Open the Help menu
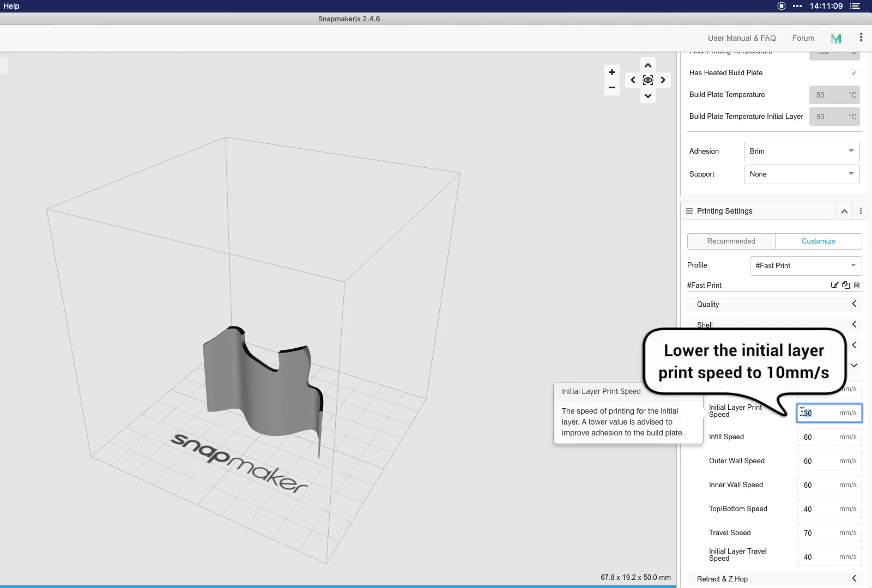The image size is (872, 588). pyautogui.click(x=11, y=6)
